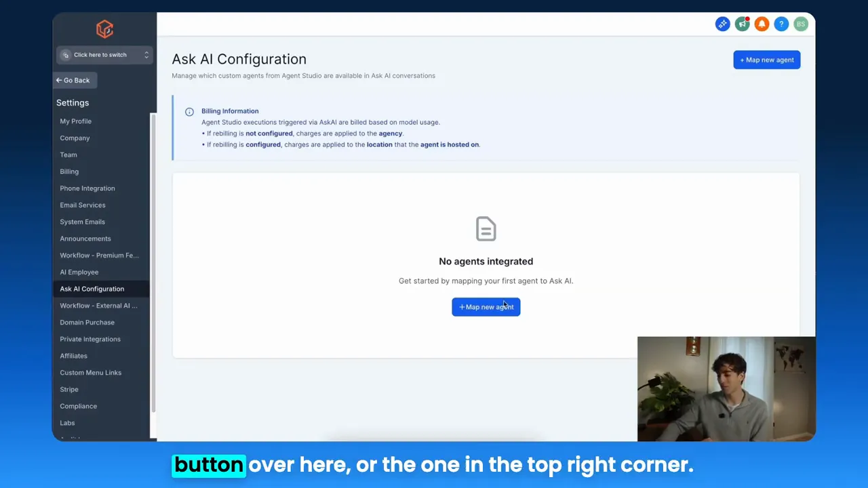Image resolution: width=868 pixels, height=488 pixels.
Task: Click the central Map new agent button
Action: [486, 306]
